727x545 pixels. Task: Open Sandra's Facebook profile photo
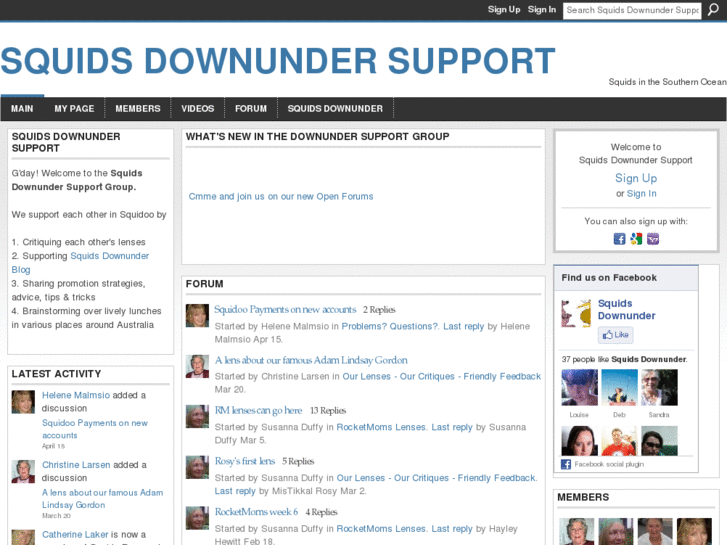tap(659, 388)
